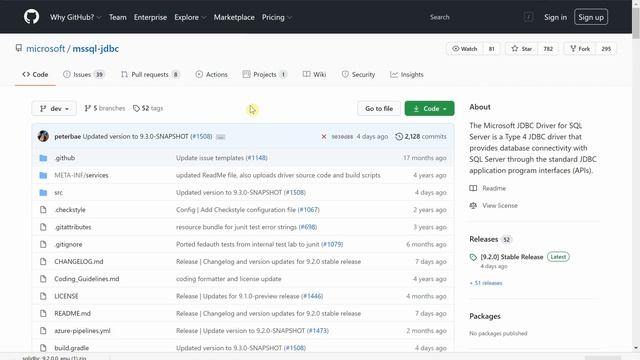Expand the Pricing menu

pos(276,17)
